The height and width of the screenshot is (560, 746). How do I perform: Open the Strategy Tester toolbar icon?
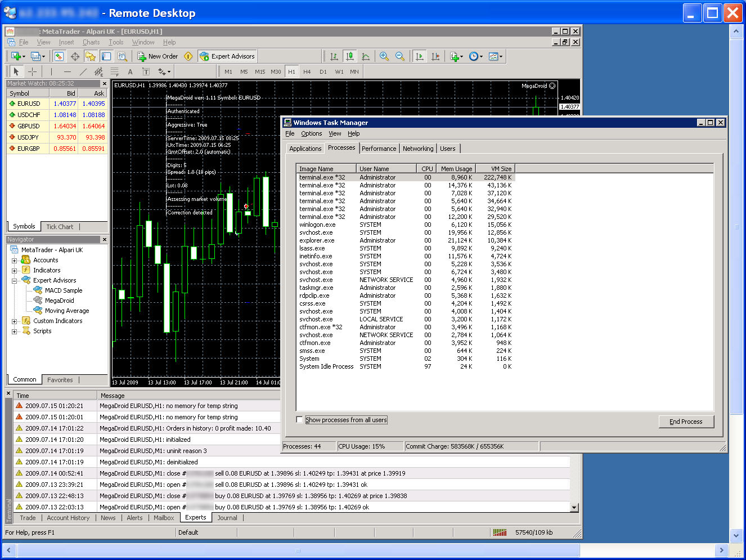point(122,56)
